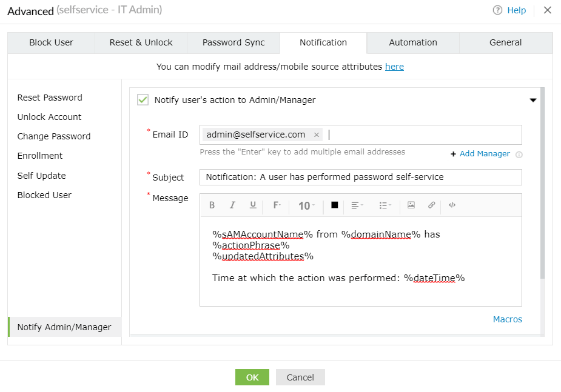Switch to the Password Sync tab
This screenshot has height=392, width=561.
(x=233, y=42)
